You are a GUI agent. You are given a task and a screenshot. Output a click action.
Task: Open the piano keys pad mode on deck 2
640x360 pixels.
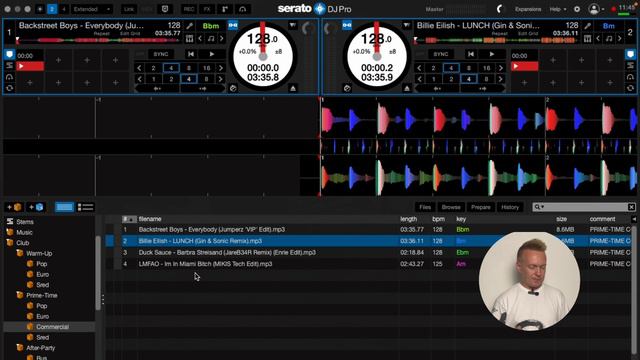(x=587, y=39)
